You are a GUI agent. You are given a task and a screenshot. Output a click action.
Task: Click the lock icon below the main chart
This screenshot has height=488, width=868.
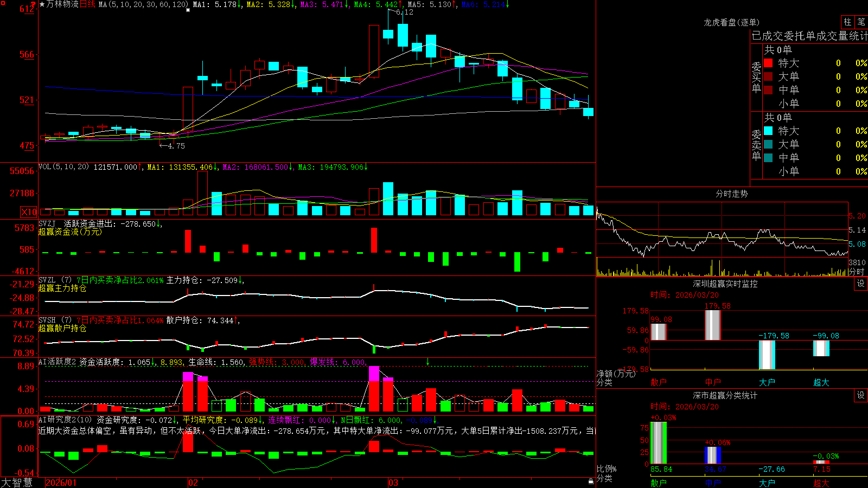click(x=591, y=481)
